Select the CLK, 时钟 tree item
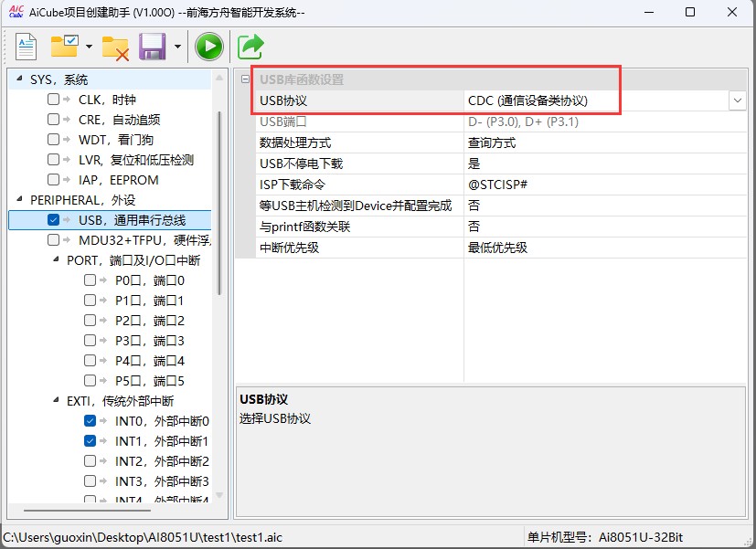 point(107,100)
